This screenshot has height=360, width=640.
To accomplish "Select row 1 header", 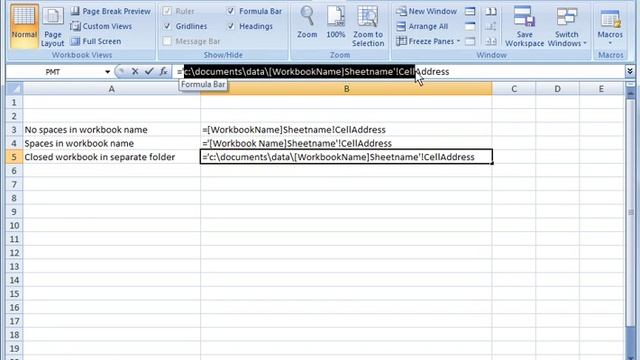I will (14, 102).
